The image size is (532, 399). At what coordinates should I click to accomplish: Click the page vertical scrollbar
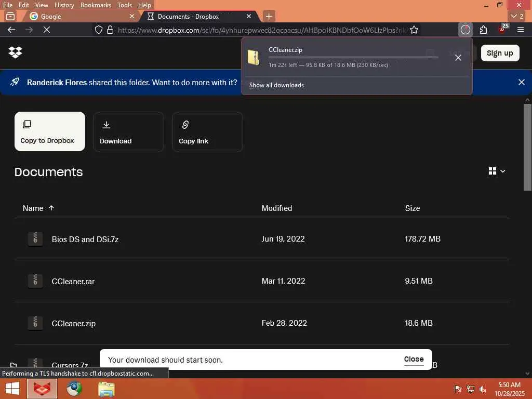click(x=527, y=147)
